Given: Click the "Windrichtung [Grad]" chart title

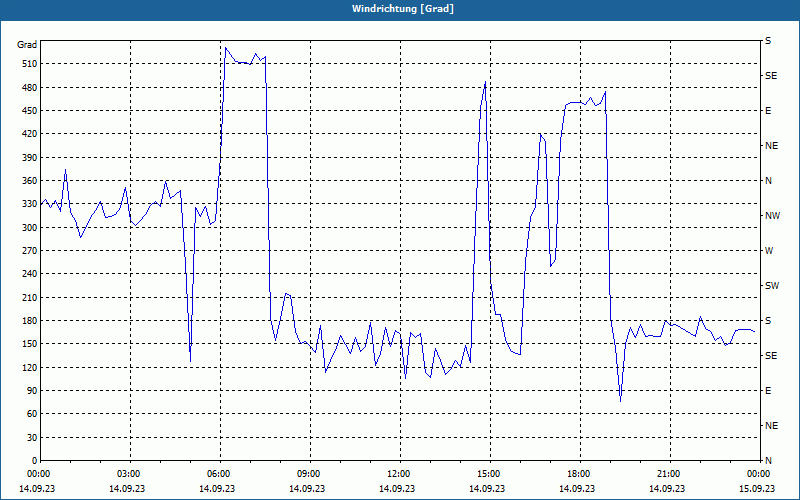Looking at the screenshot, I should coord(403,9).
